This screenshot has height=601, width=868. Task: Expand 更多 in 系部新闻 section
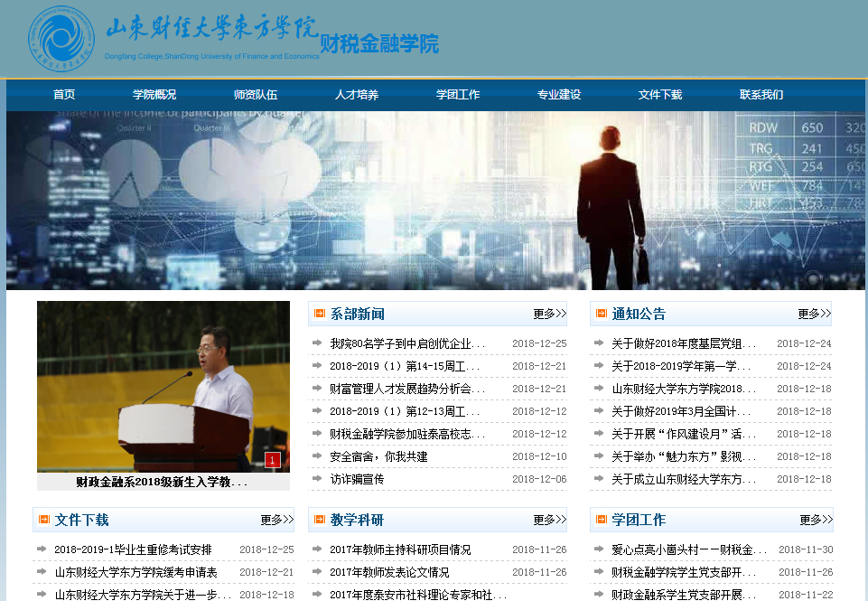click(549, 314)
